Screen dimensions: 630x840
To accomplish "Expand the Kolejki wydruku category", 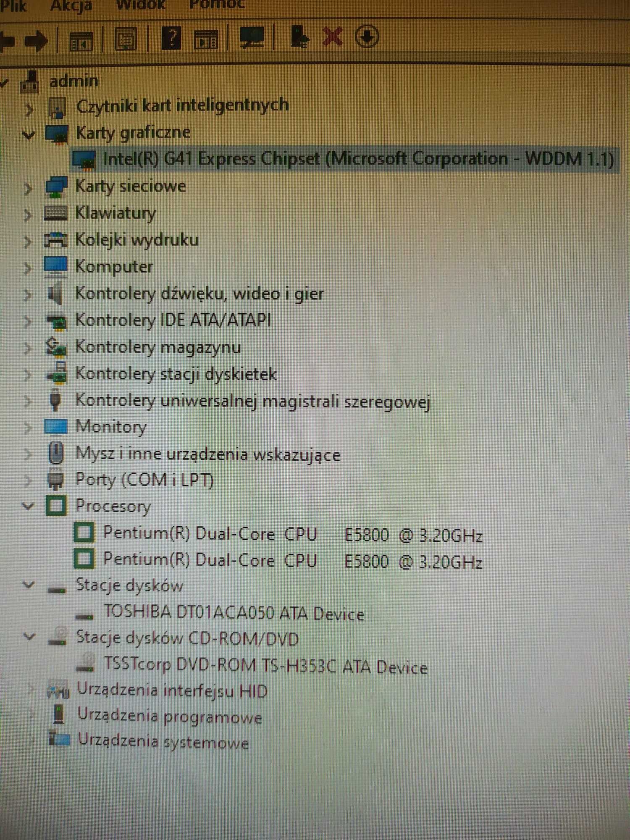I will pyautogui.click(x=28, y=242).
